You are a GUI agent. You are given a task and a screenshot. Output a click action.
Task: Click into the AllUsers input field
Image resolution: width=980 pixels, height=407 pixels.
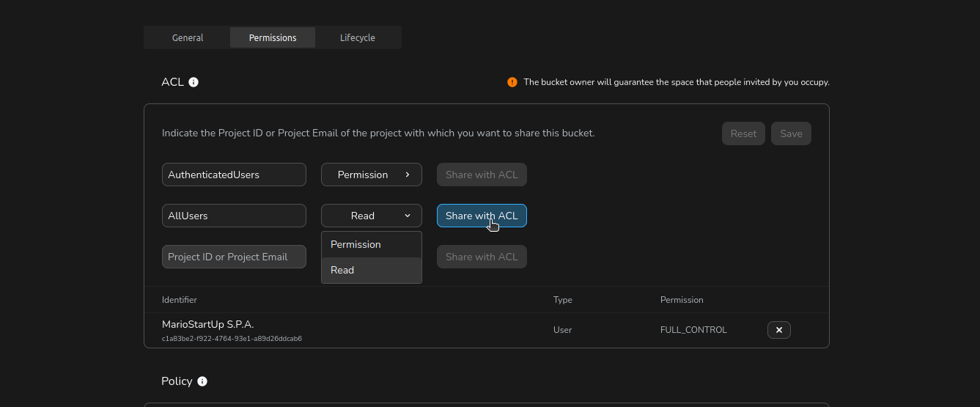[234, 216]
